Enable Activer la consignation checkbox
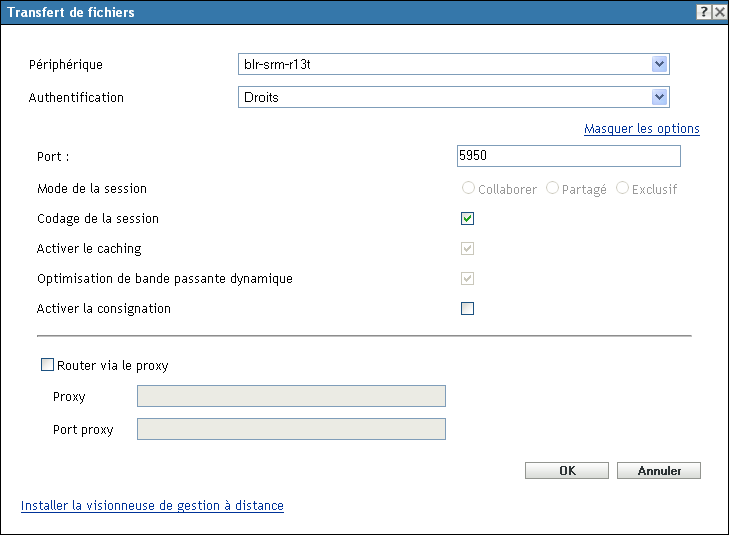Viewport: 729px width, 535px height. (467, 308)
